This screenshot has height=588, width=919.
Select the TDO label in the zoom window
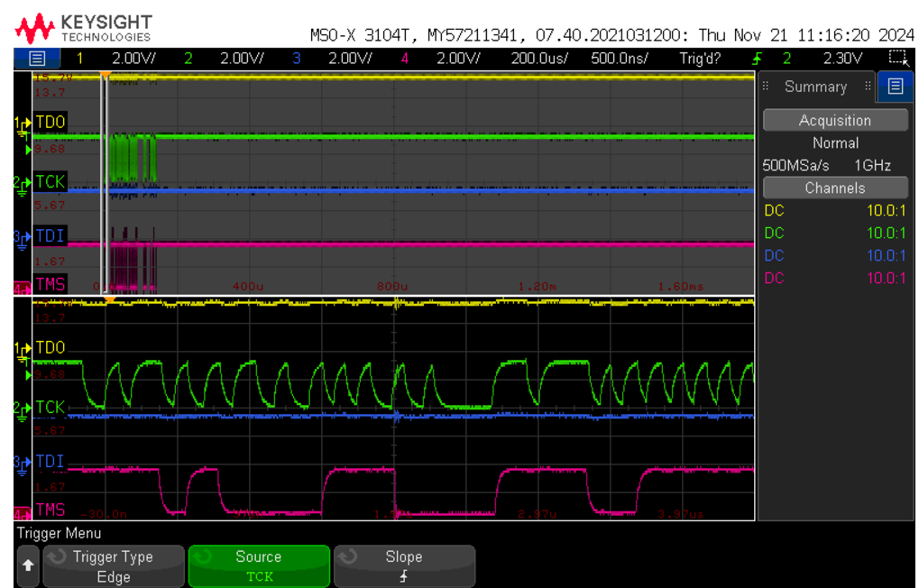point(51,347)
